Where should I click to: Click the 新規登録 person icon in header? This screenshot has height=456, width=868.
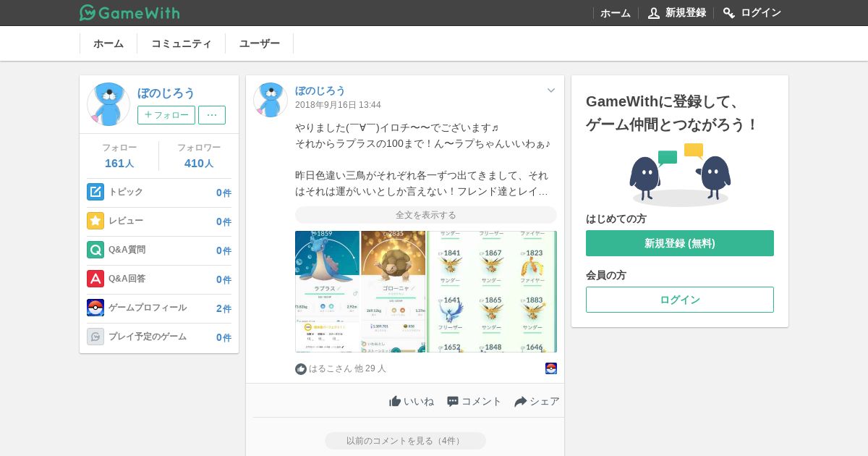654,13
